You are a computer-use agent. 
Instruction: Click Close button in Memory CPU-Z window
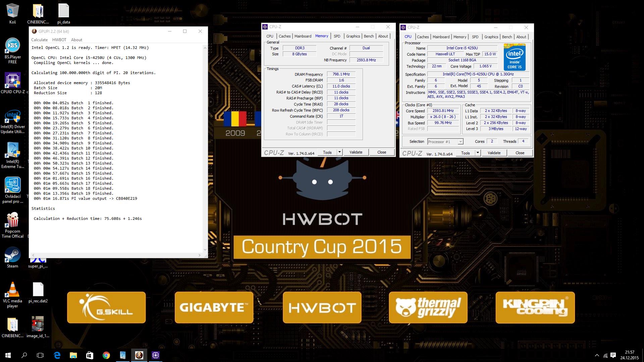[x=382, y=152]
